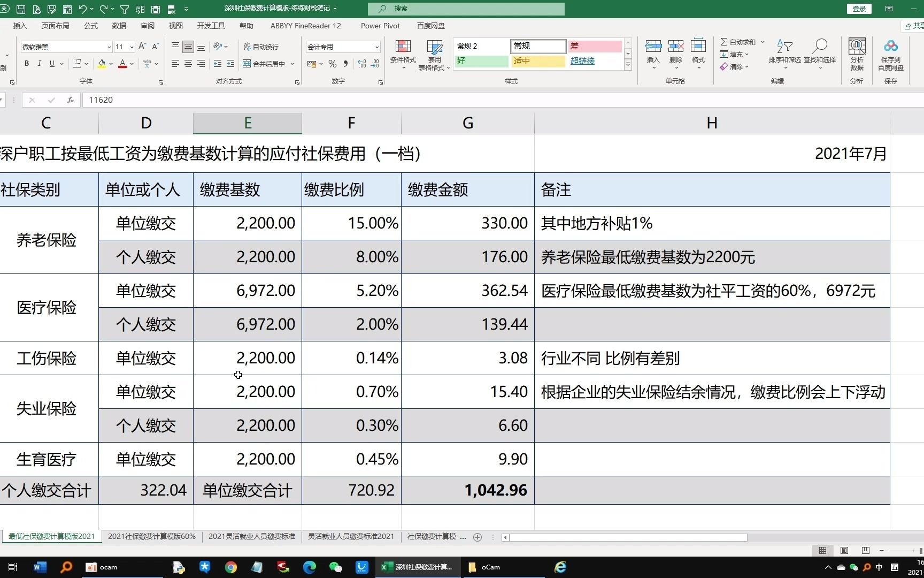Enable Wrap Text (自动换行)

(261, 47)
